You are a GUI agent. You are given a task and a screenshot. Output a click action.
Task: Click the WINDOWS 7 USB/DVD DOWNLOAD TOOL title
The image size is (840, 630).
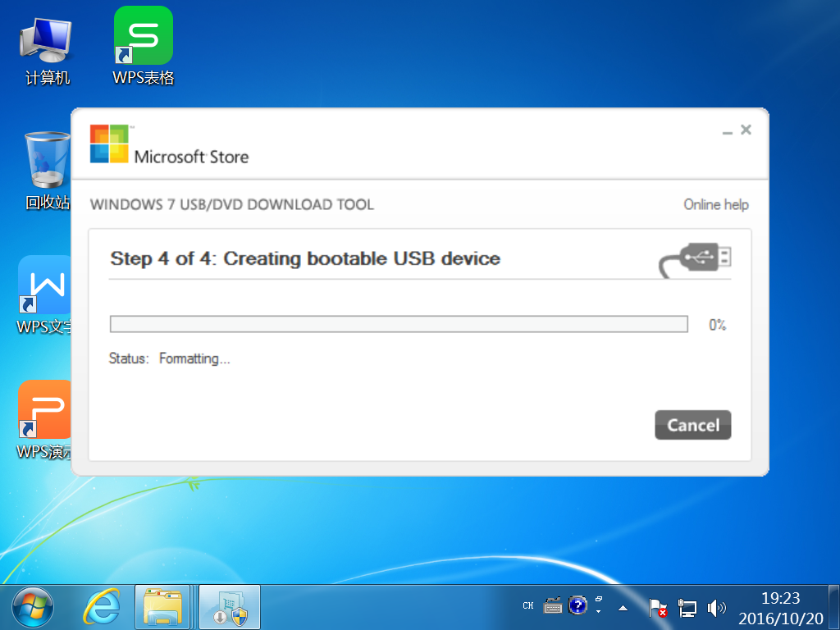pos(232,204)
